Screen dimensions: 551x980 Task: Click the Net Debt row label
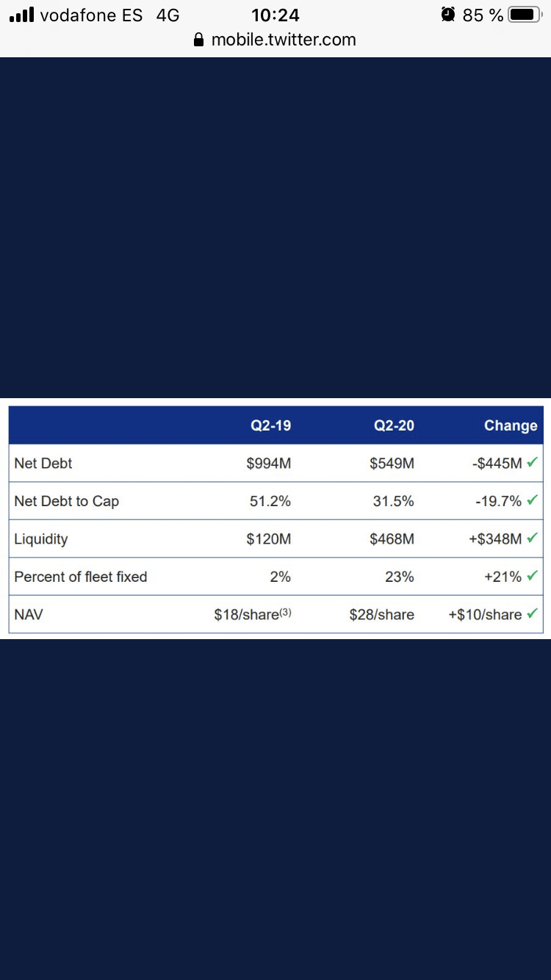coord(43,464)
